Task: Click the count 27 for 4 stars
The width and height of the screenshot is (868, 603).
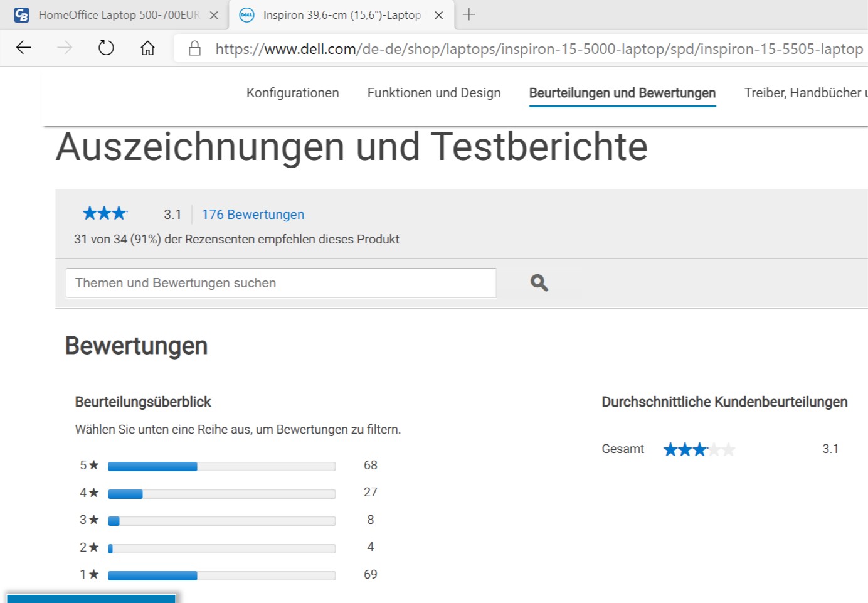Action: point(371,492)
